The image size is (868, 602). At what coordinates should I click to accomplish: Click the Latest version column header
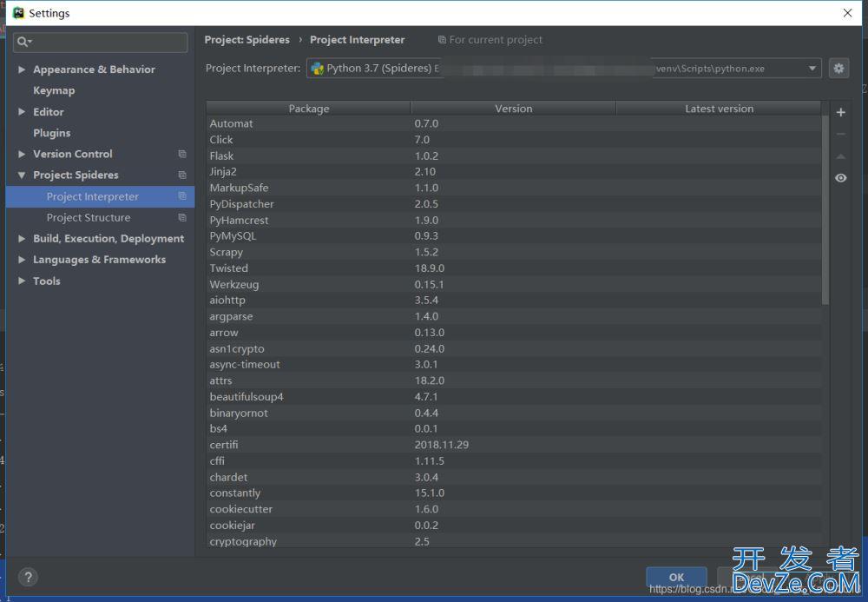tap(719, 109)
